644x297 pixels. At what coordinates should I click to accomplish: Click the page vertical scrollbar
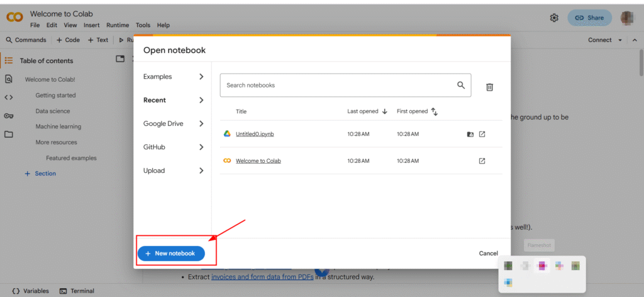point(641,62)
